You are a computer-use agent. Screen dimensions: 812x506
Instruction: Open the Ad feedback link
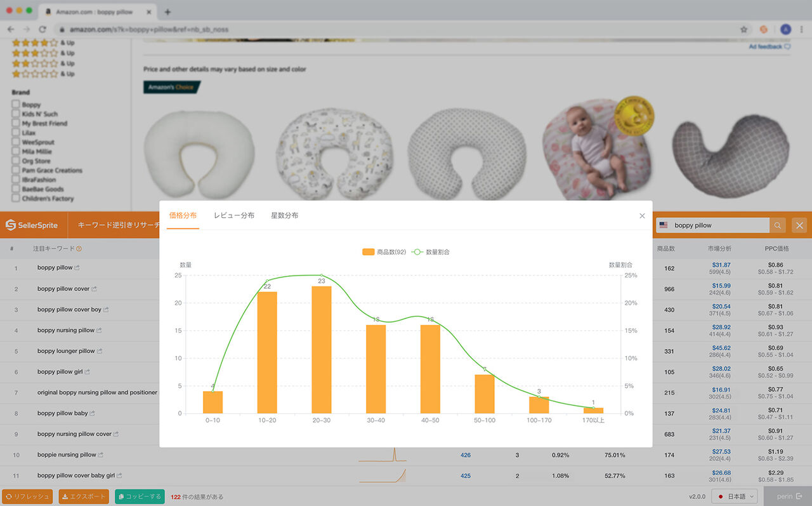coord(769,46)
